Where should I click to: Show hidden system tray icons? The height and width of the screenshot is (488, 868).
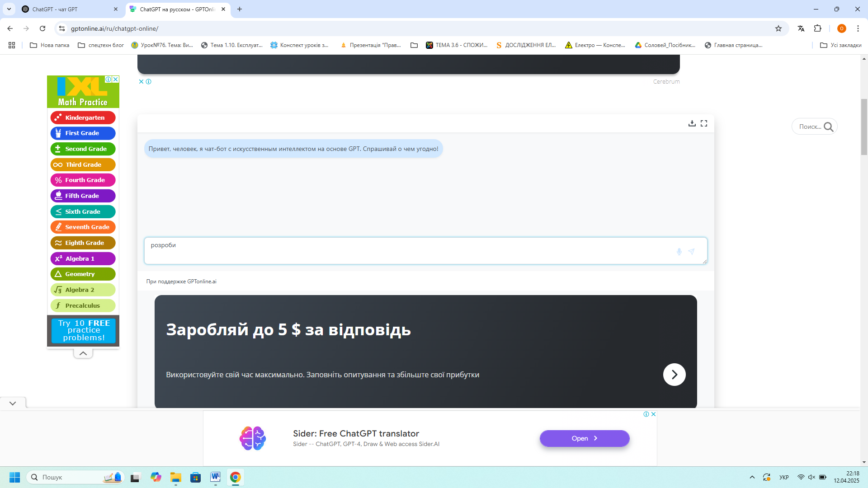(x=752, y=477)
